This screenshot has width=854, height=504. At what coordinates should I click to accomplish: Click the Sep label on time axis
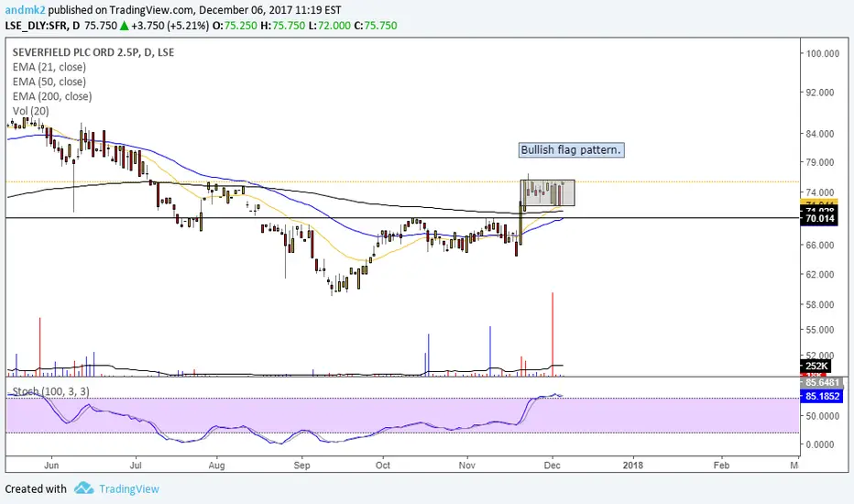pyautogui.click(x=301, y=466)
